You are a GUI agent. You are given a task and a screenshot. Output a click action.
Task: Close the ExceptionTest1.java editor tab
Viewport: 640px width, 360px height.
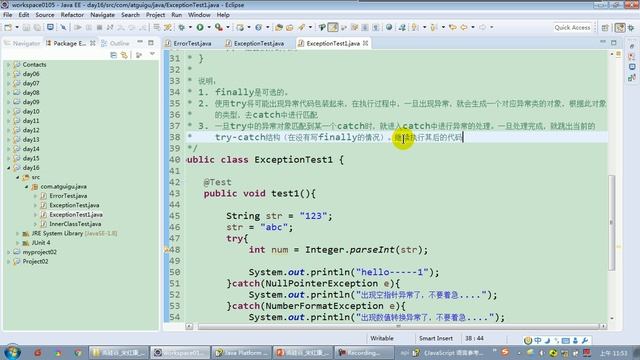tap(365, 43)
